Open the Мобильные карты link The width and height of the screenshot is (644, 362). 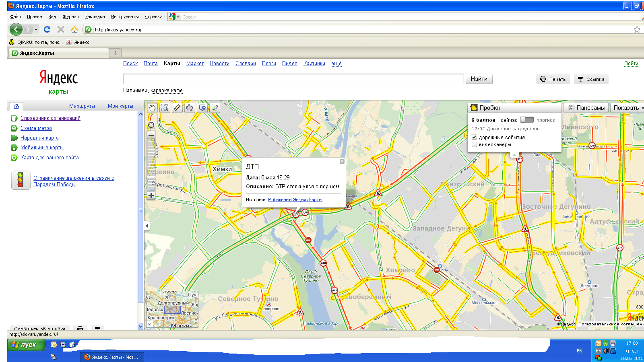42,148
